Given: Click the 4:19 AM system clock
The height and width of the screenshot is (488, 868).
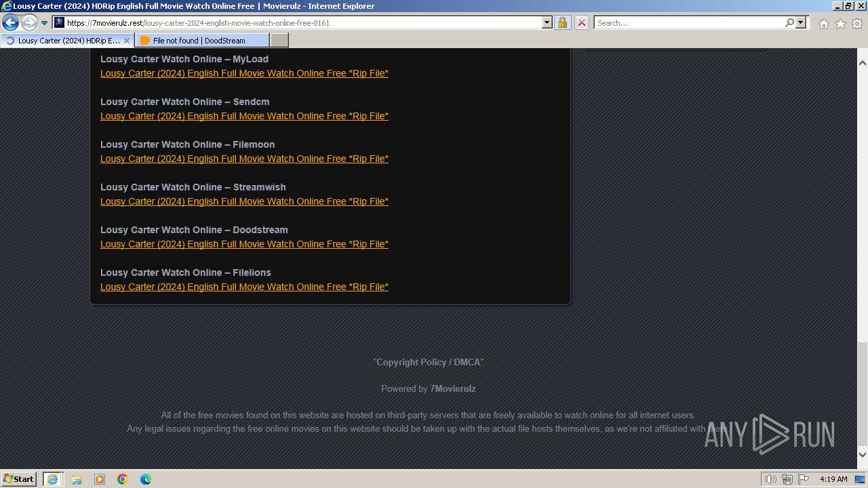Looking at the screenshot, I should tap(833, 479).
